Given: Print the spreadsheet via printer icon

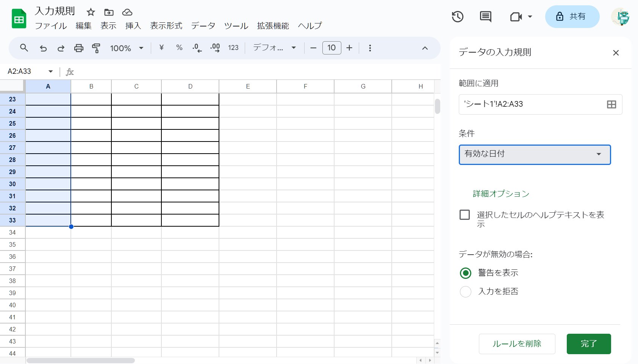Looking at the screenshot, I should (78, 48).
